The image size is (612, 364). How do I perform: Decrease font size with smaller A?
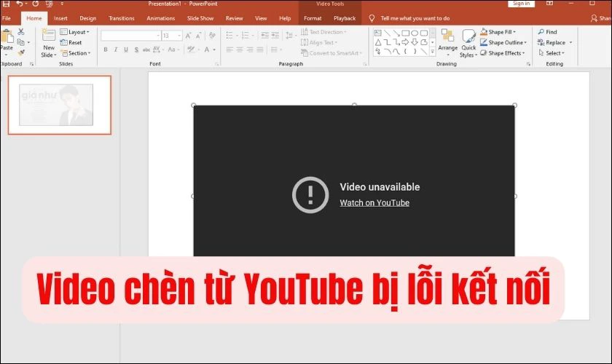(x=198, y=36)
